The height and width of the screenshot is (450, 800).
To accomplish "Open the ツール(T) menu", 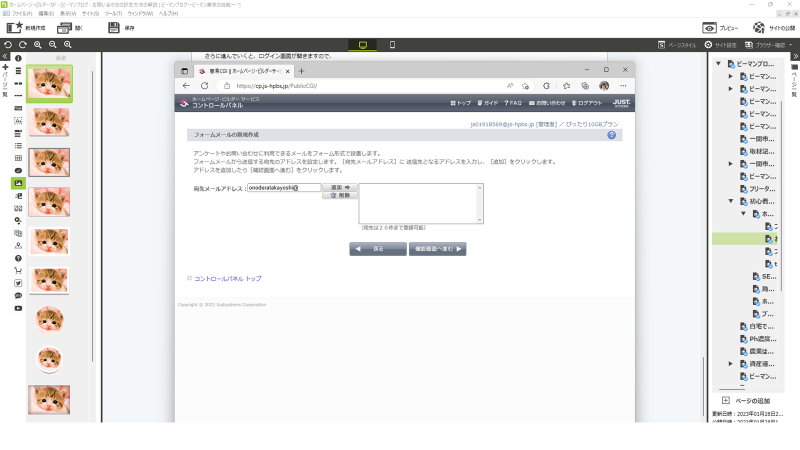I will pyautogui.click(x=118, y=13).
